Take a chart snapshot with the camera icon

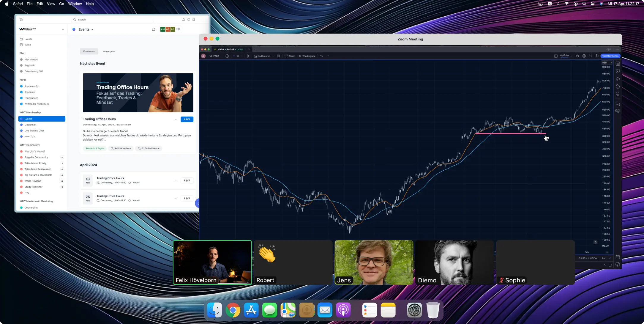(x=596, y=56)
